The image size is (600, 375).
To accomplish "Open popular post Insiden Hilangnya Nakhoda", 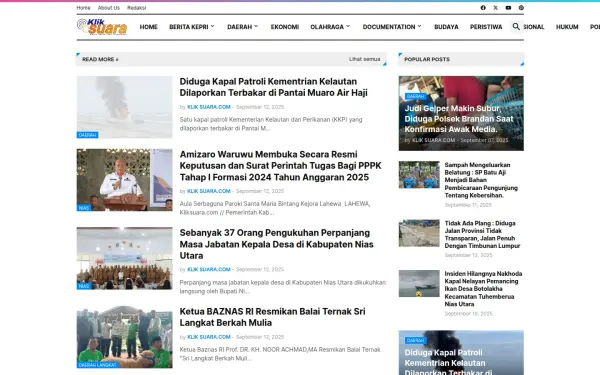I will pos(483,289).
